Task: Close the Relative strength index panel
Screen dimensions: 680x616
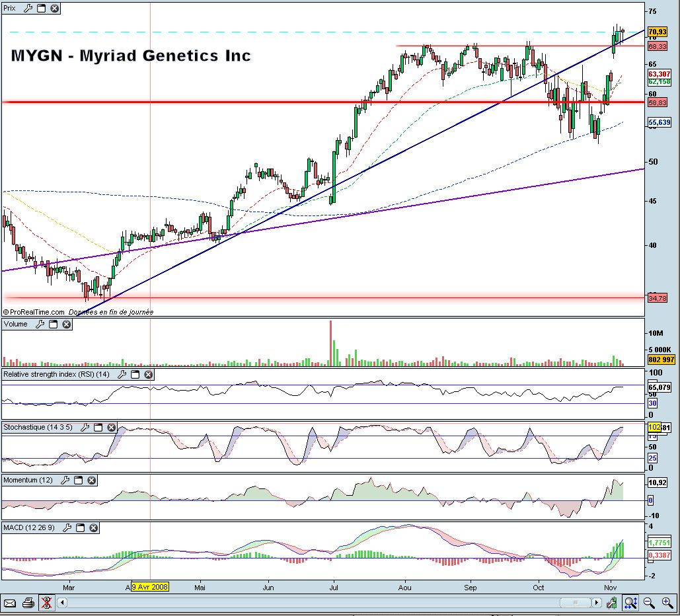Action: 148,374
